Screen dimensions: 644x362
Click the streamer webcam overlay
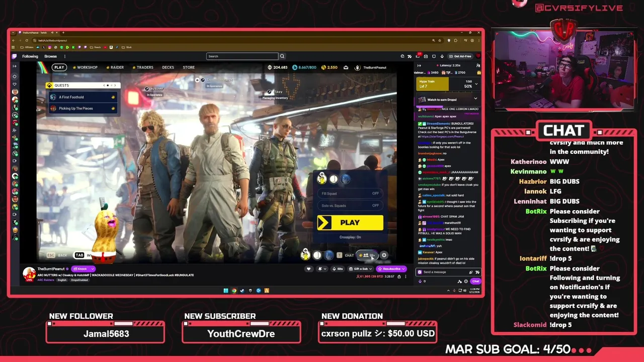pos(565,70)
